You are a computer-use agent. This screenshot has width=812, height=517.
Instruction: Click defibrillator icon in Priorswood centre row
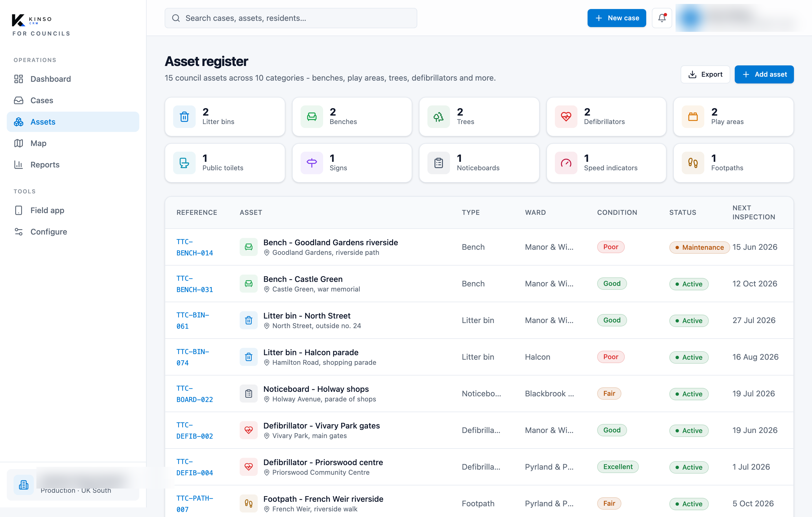[248, 467]
